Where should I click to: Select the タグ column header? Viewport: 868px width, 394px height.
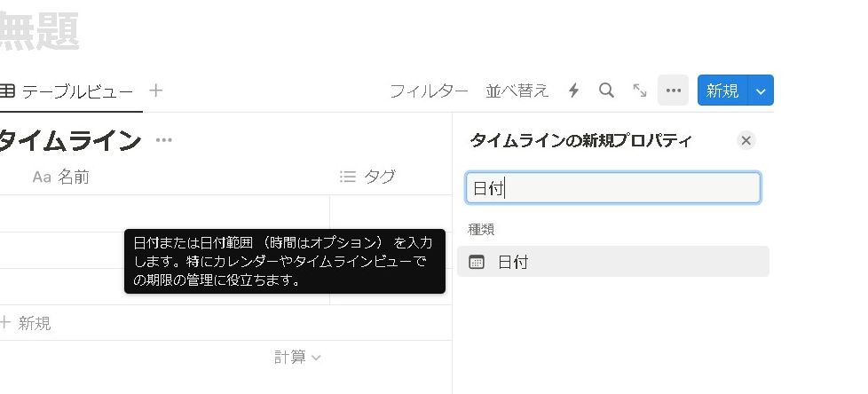[x=368, y=177]
